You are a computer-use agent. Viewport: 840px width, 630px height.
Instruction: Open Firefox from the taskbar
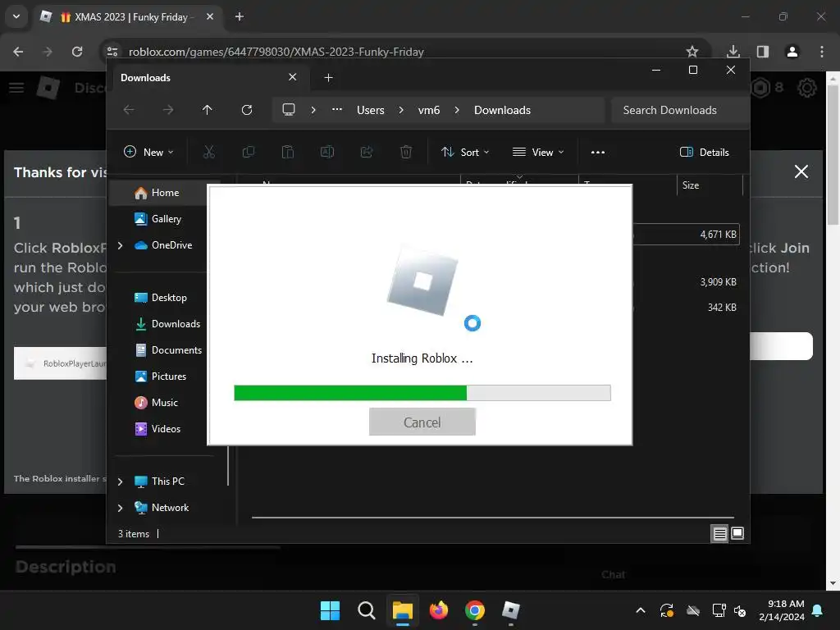[x=439, y=610]
